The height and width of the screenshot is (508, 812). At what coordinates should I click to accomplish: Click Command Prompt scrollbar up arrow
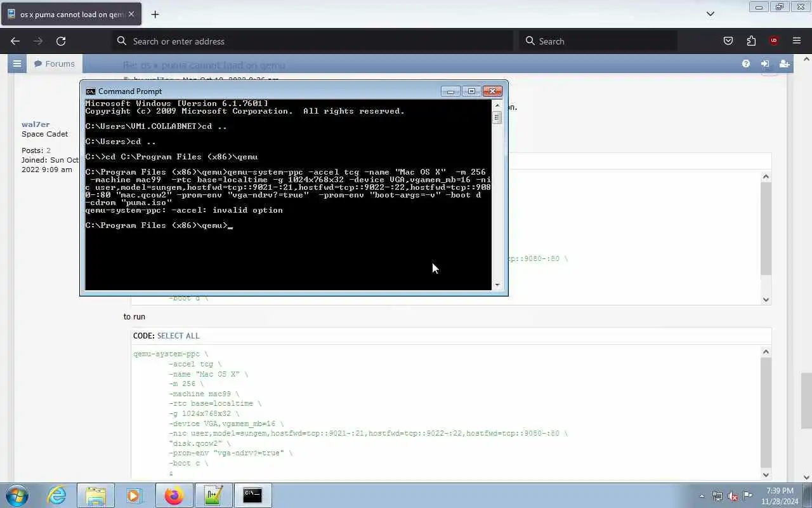click(497, 104)
